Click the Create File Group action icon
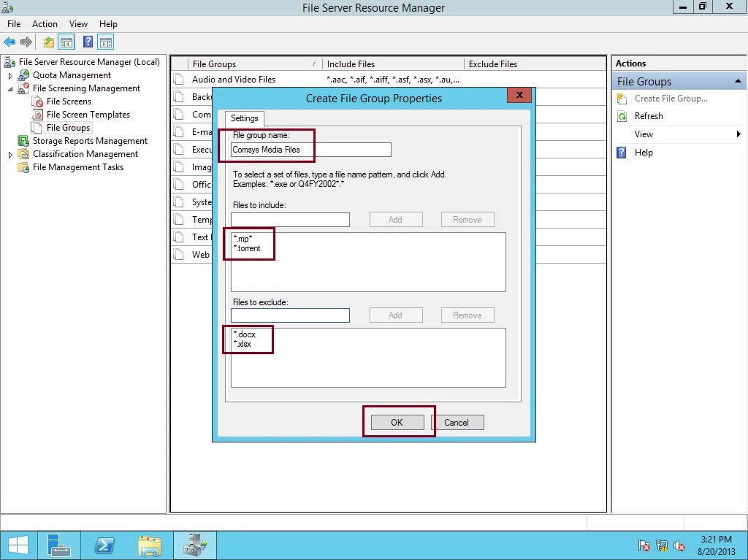Screen dimensions: 748x560 (622, 99)
